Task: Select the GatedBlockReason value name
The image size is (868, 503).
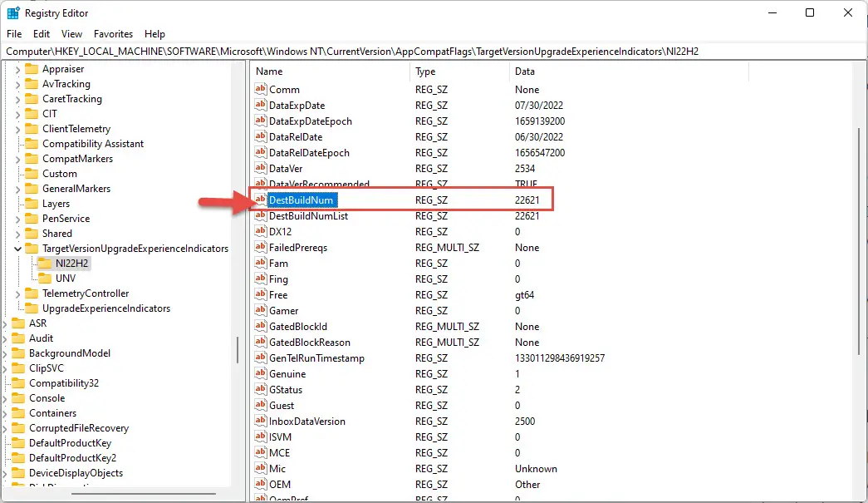Action: pos(310,342)
